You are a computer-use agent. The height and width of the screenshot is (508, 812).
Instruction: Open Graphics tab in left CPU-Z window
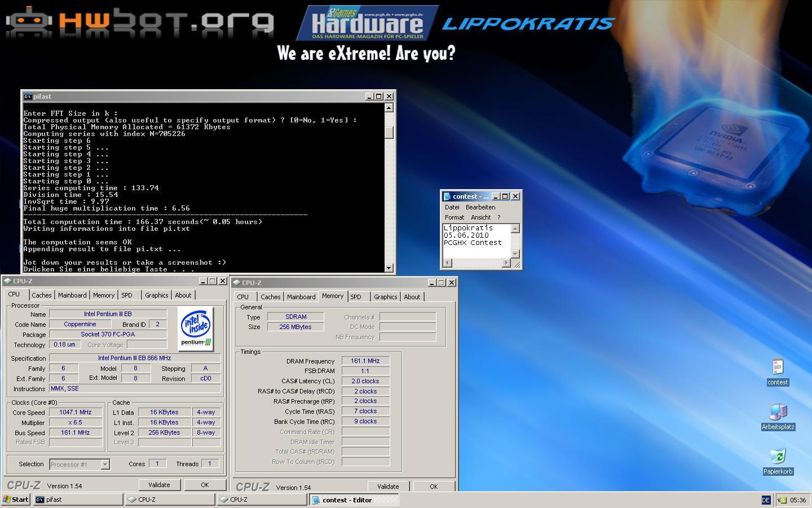point(156,295)
